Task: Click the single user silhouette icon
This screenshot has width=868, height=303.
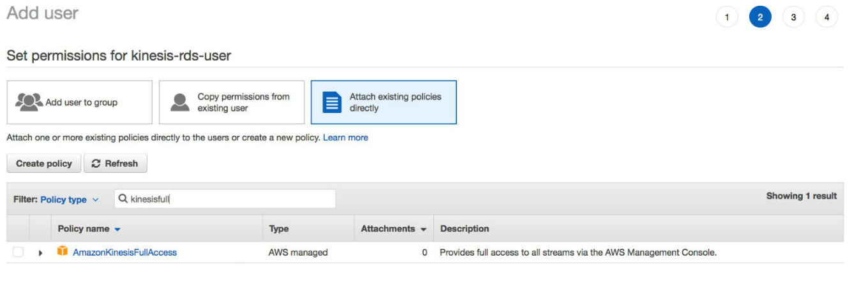Action: (180, 102)
